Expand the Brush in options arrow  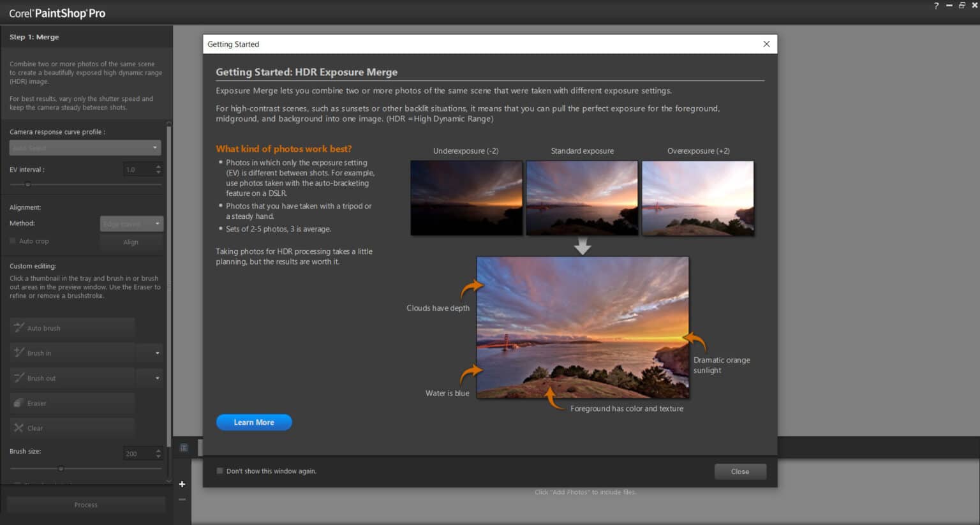pyautogui.click(x=151, y=352)
